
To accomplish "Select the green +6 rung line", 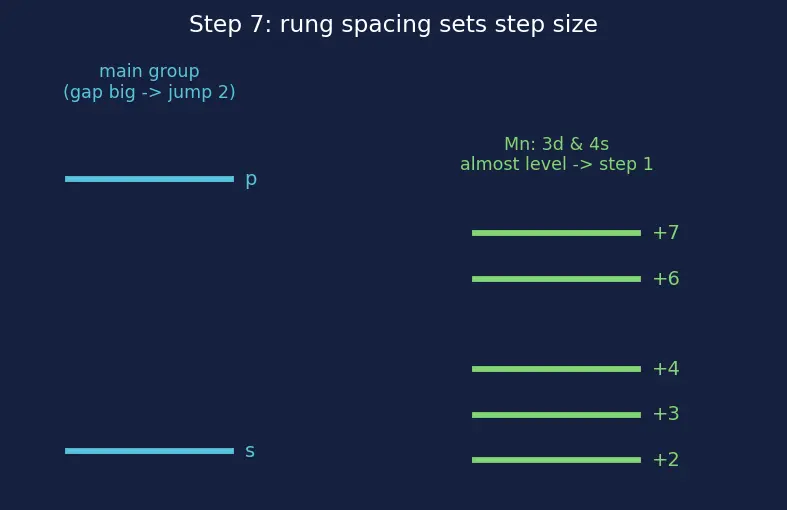I will 556,279.
